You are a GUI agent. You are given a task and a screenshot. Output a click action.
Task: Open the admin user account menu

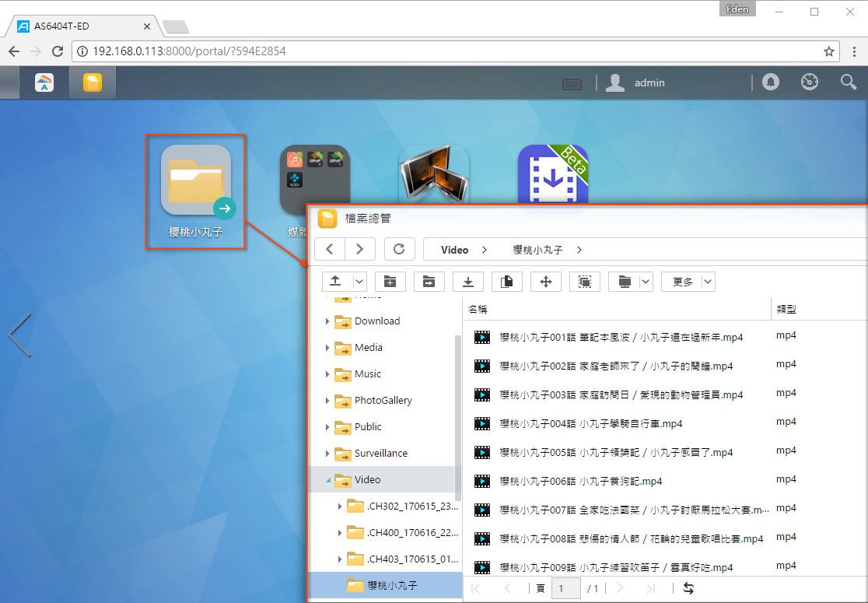pyautogui.click(x=635, y=82)
